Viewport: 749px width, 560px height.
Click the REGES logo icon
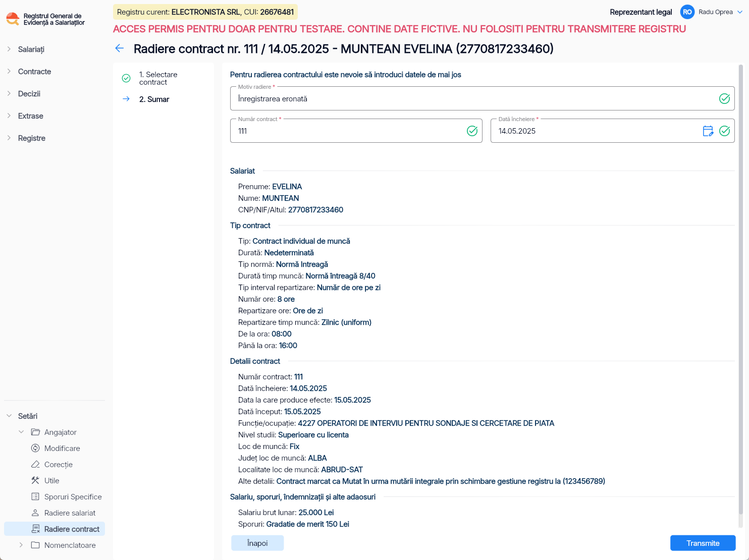point(13,19)
